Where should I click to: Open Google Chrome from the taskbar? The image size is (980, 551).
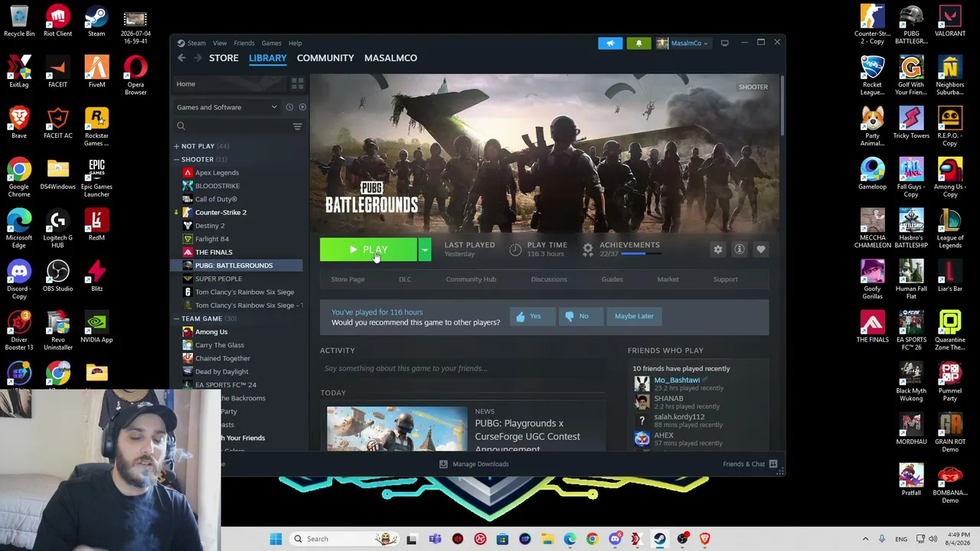coord(592,539)
